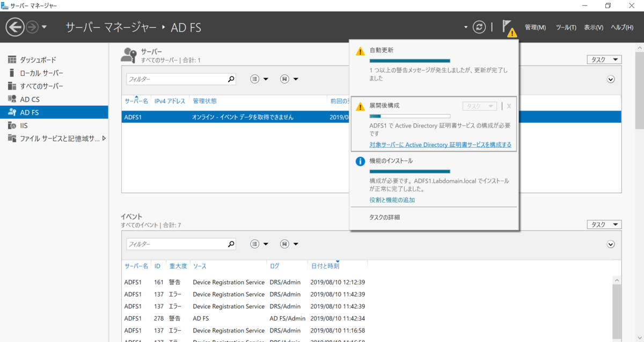644x342 pixels.
Task: Open events section タスク dropdown
Action: (604, 225)
